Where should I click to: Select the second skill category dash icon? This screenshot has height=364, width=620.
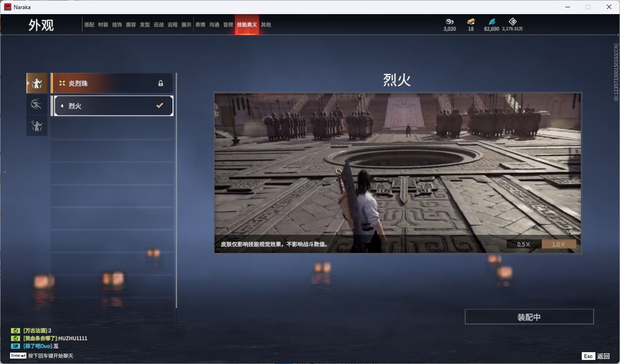click(37, 105)
